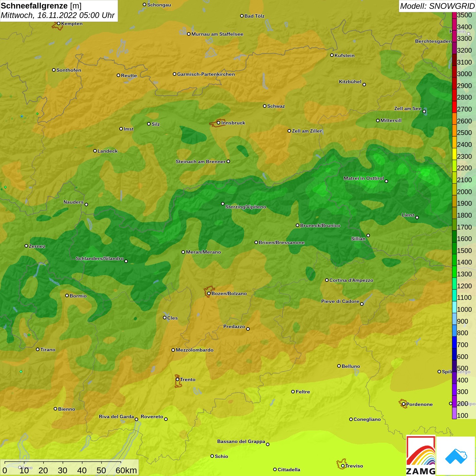This screenshot has width=476, height=476.
Task: Click the Schlanders/Silandro label
Action: 100,258
